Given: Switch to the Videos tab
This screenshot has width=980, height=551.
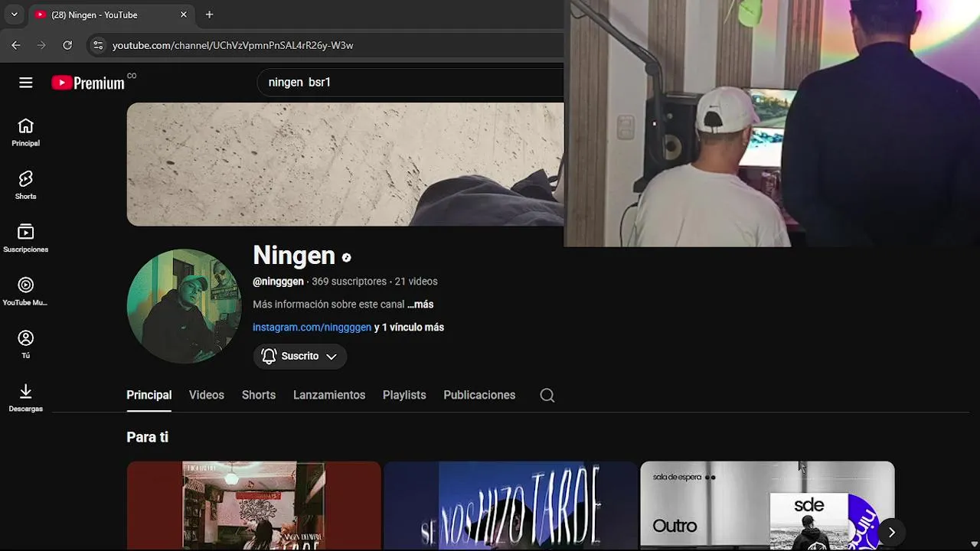Looking at the screenshot, I should tap(207, 395).
